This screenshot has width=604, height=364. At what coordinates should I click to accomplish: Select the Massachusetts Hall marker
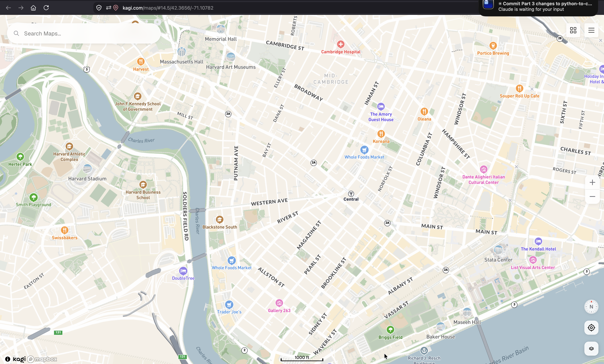pos(182,52)
